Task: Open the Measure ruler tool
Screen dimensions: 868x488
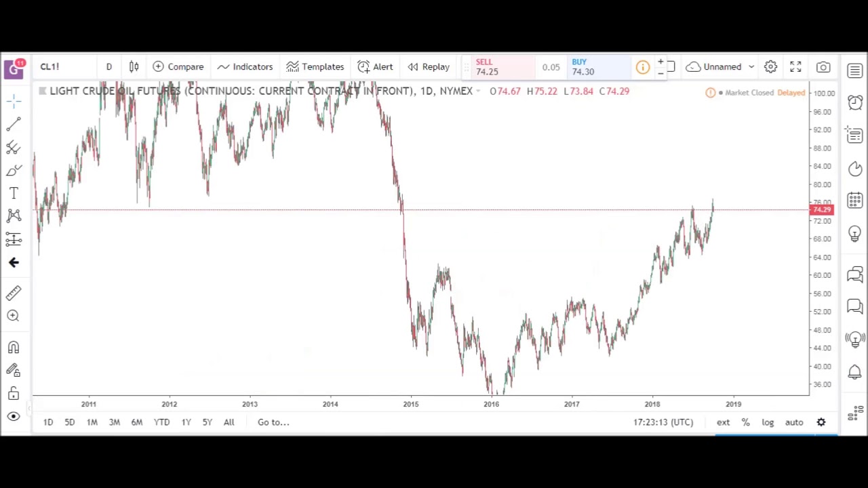Action: (x=14, y=293)
